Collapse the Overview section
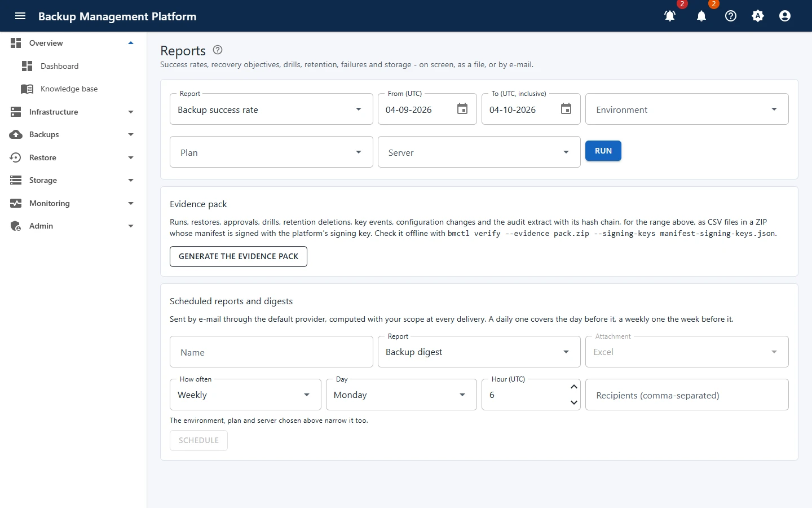 point(131,43)
